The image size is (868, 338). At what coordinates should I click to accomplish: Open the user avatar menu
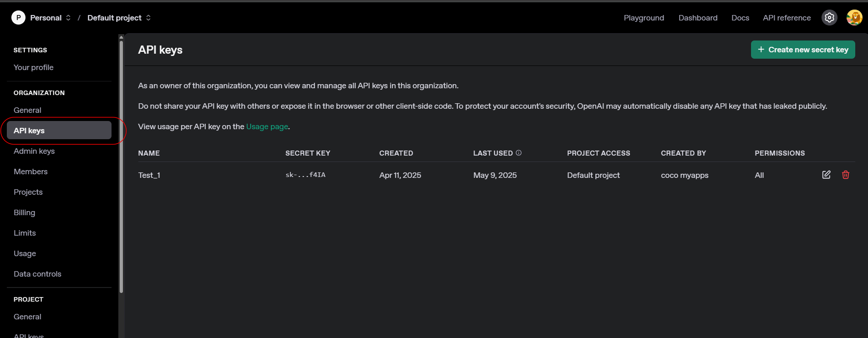click(x=854, y=18)
